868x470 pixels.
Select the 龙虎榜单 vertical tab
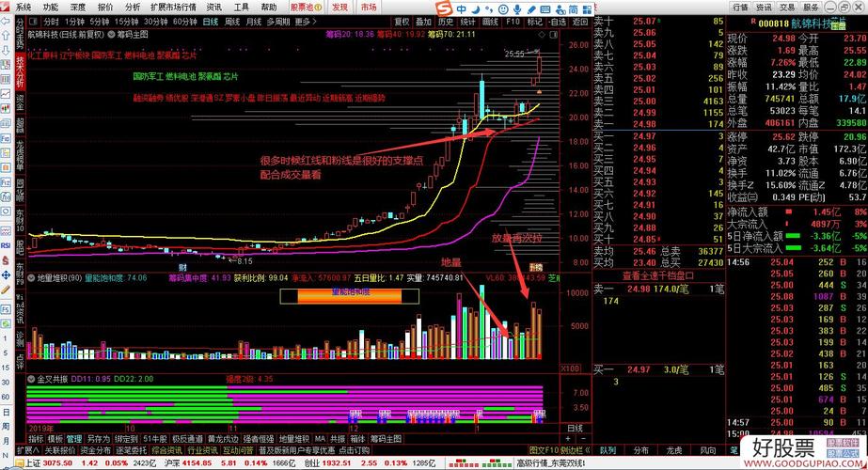[20, 155]
